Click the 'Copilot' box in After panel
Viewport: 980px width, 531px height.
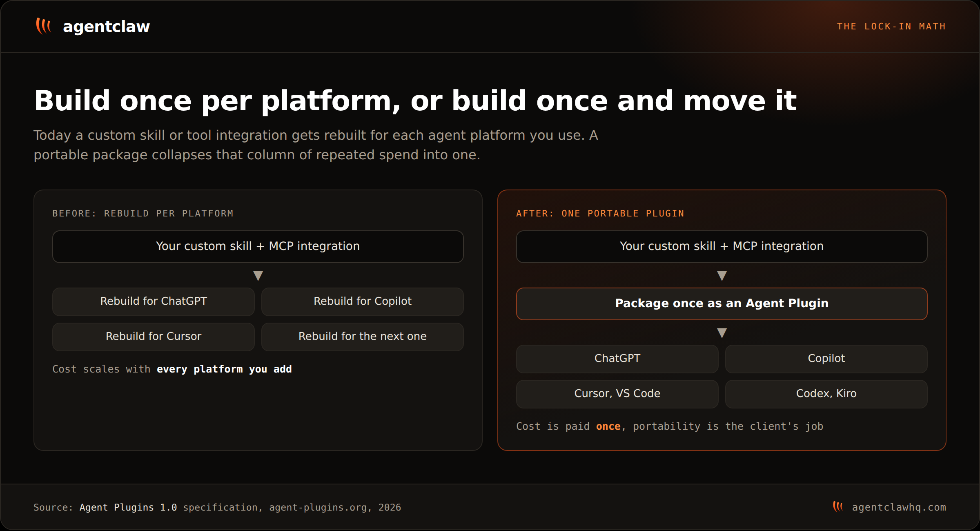[826, 359]
